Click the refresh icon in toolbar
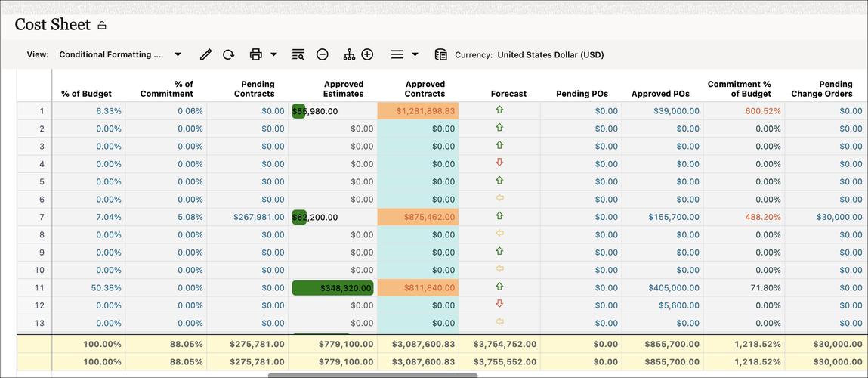Viewport: 868px width, 378px height. coord(228,54)
